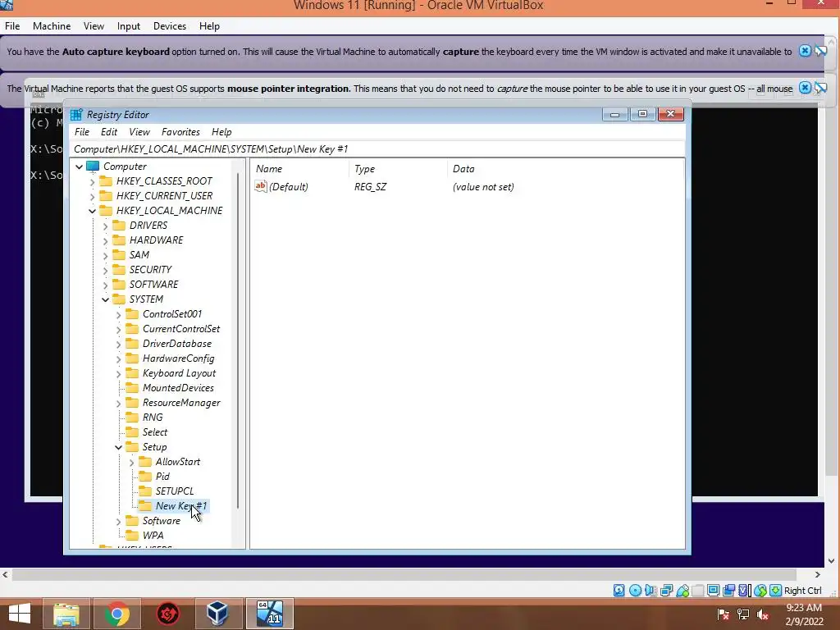
Task: Click the mouse integration indicator in VirtualBox status bar
Action: 760,591
